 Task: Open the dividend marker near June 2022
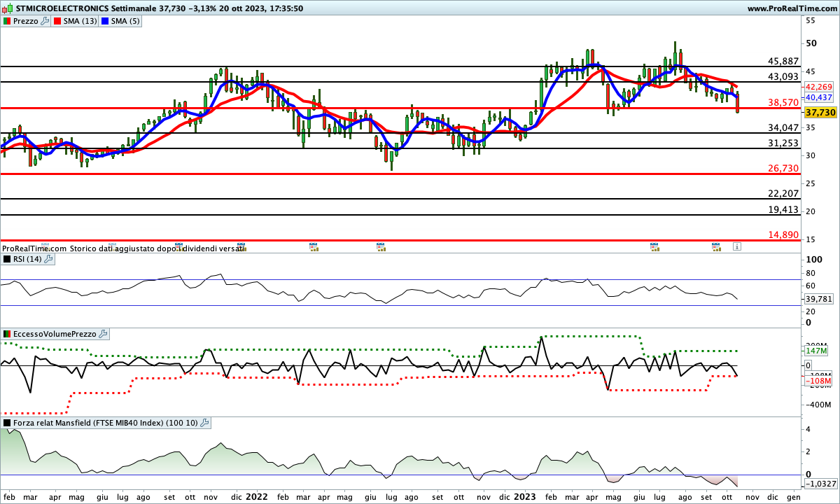[x=381, y=246]
